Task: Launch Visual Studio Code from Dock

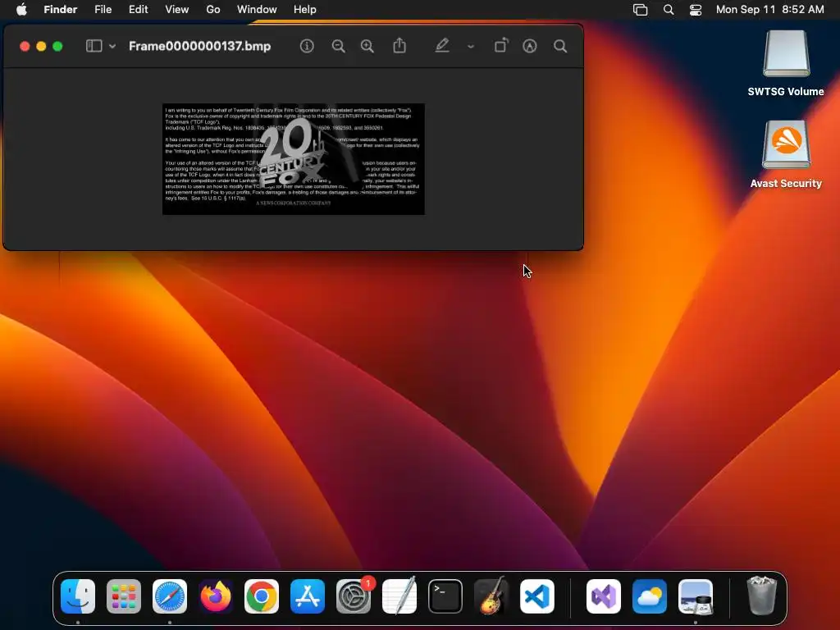Action: coord(537,596)
